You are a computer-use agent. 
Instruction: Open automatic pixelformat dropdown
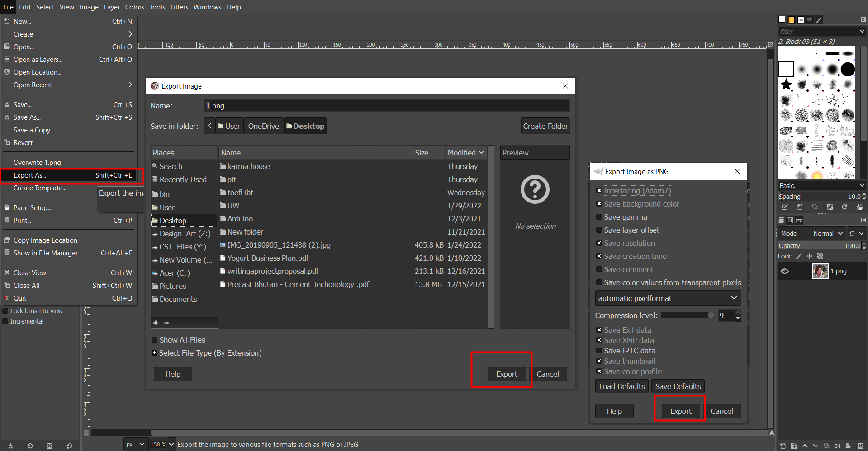pyautogui.click(x=668, y=298)
